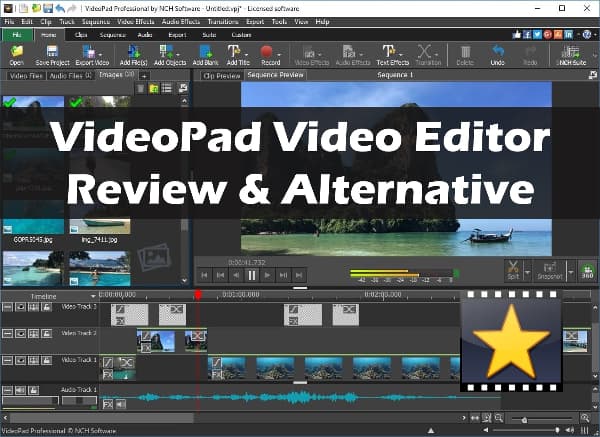Expand the Add Title dropdown arrow

pyautogui.click(x=246, y=54)
